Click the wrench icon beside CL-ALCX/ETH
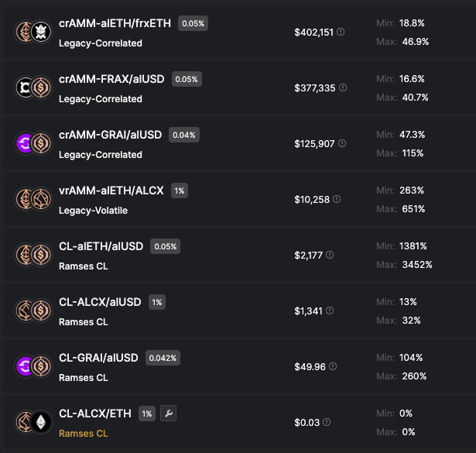The width and height of the screenshot is (476, 453). (170, 414)
